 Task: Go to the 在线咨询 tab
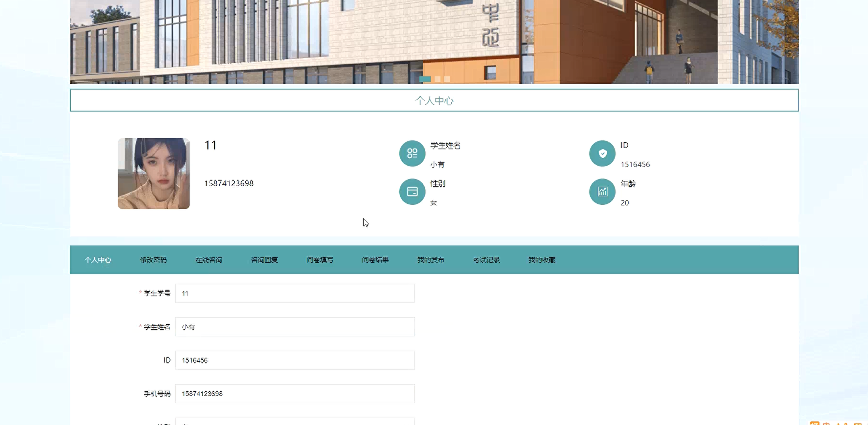pyautogui.click(x=209, y=260)
